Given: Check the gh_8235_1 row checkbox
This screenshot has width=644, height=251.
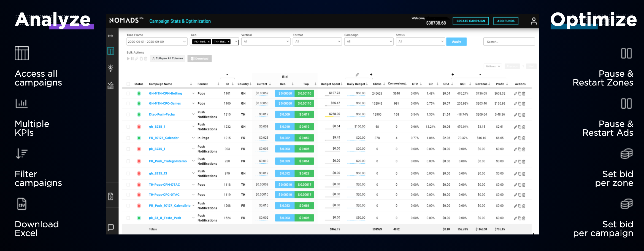Looking at the screenshot, I should (128, 127).
